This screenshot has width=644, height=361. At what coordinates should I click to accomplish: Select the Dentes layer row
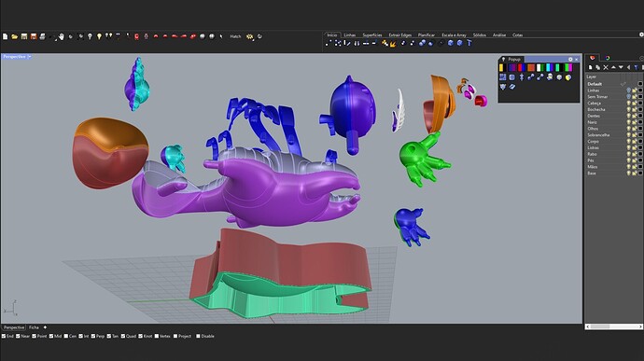click(613, 116)
